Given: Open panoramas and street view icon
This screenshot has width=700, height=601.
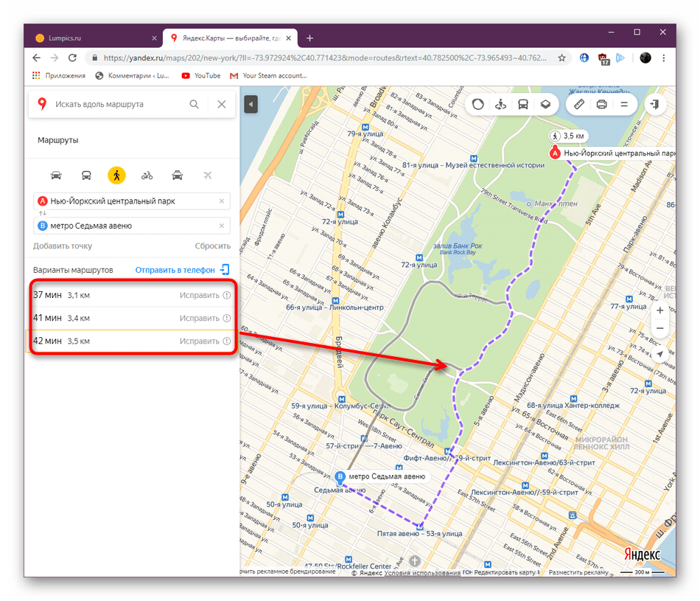Looking at the screenshot, I should pos(500,104).
